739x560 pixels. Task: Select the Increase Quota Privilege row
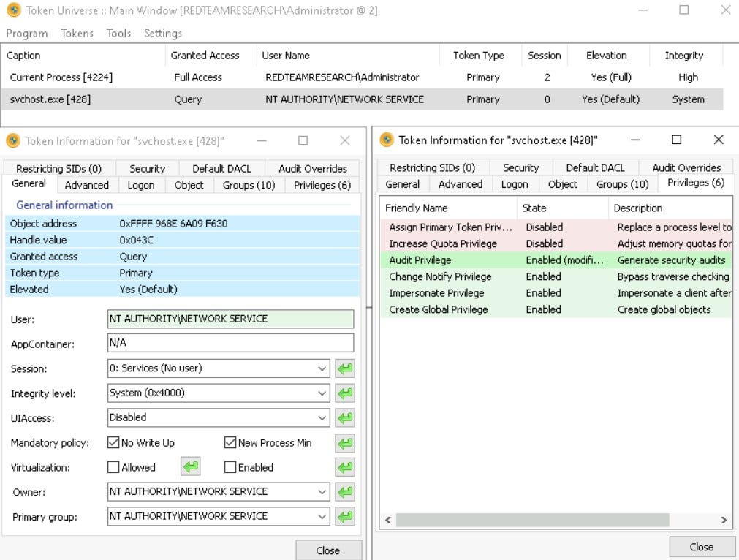coord(556,243)
